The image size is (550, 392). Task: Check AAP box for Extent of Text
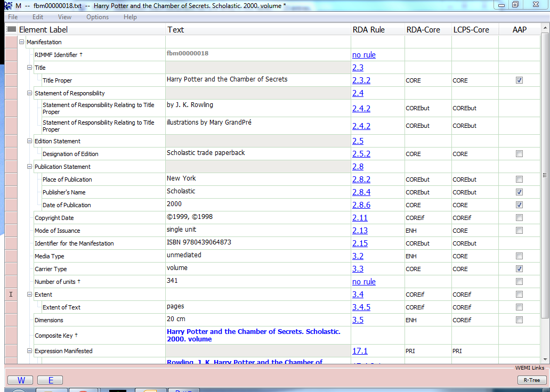519,307
